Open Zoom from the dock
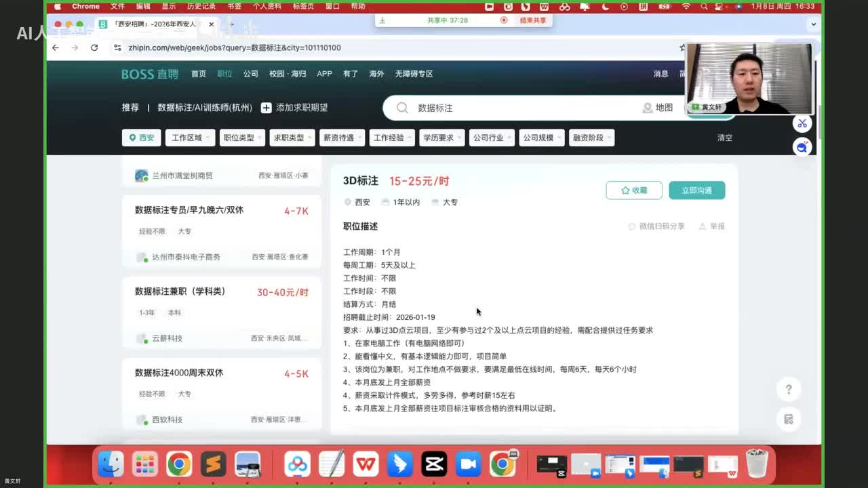The image size is (868, 488). (x=468, y=464)
